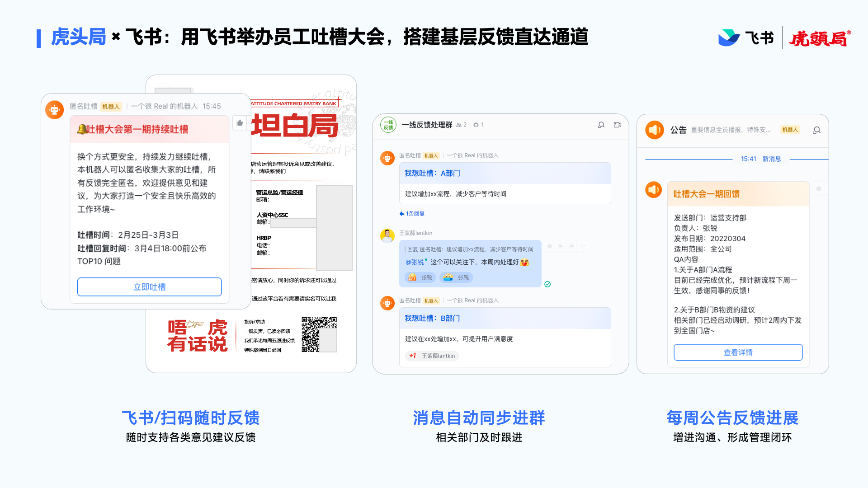This screenshot has height=488, width=868.
Task: Click the 立即吐槽 button
Action: [149, 287]
